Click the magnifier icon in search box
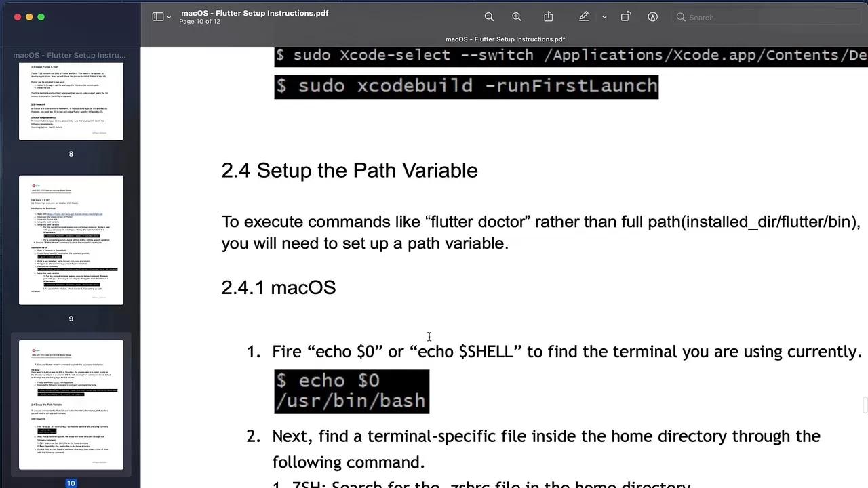868x488 pixels. tap(681, 17)
